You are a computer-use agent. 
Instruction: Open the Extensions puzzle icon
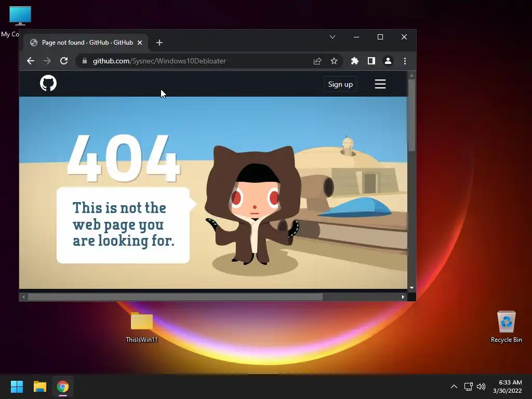coord(354,61)
